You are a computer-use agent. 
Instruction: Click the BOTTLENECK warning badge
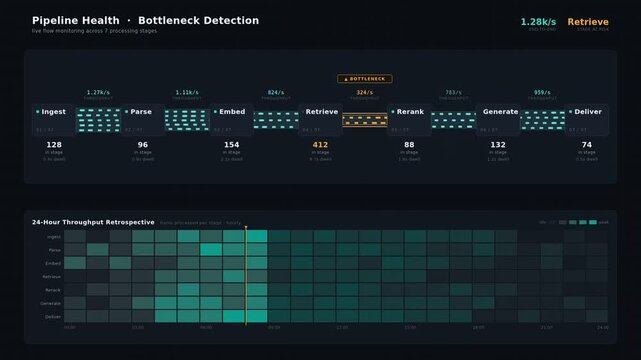[x=365, y=79]
